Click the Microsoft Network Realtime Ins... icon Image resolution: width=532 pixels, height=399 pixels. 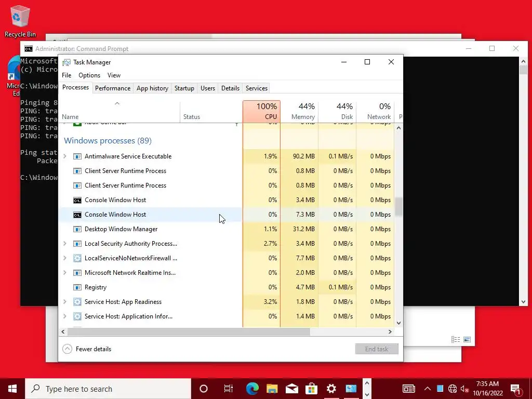[77, 273]
